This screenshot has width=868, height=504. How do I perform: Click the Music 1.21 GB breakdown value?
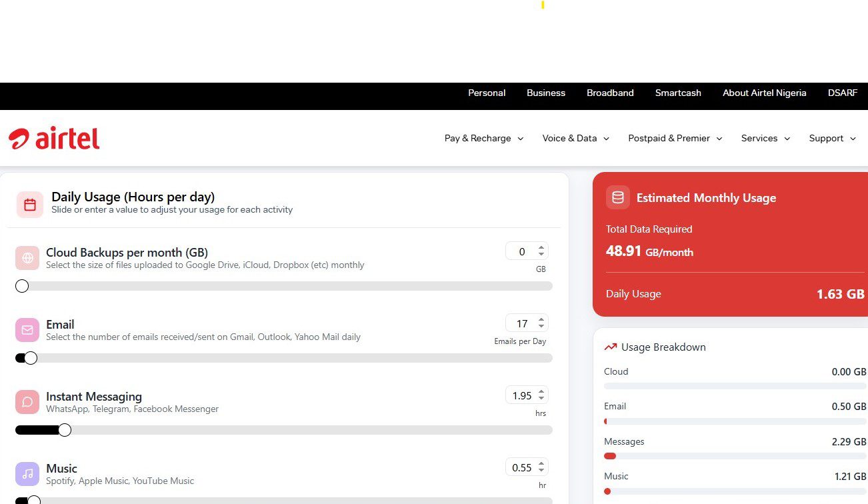[849, 477]
